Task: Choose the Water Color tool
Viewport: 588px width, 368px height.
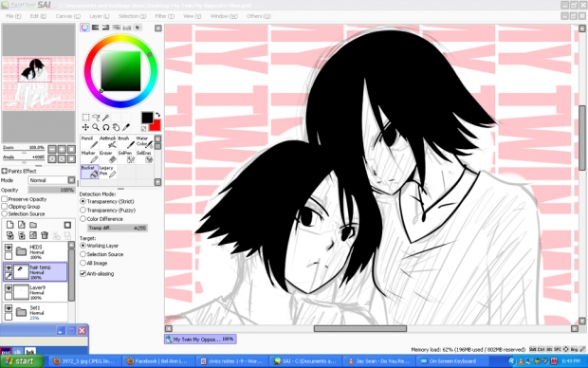Action: [x=144, y=142]
